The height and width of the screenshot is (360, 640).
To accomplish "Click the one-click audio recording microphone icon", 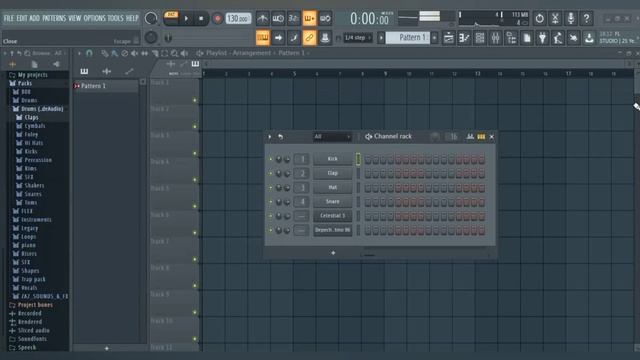I will [x=571, y=18].
